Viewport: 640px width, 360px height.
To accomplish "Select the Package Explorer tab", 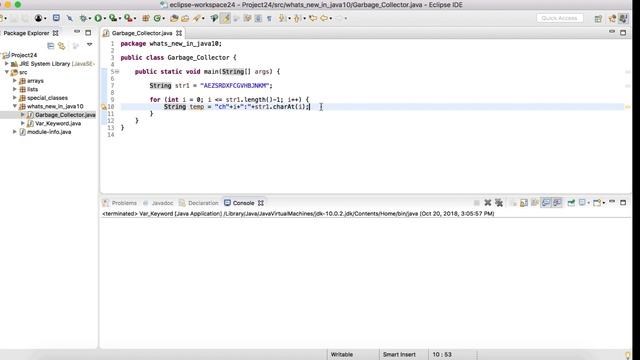I will [x=26, y=33].
